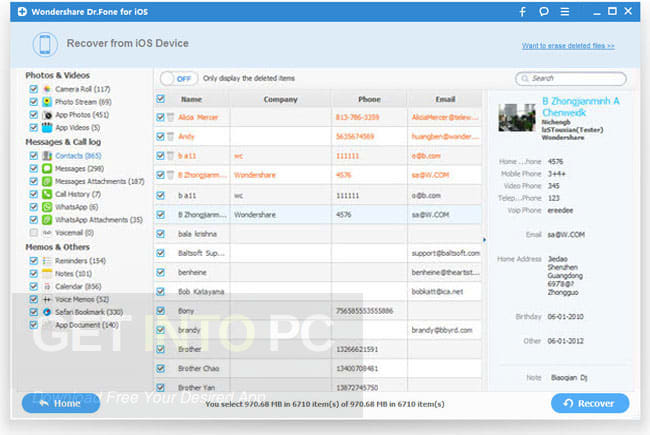Click the sa@W.COM email in details

coord(566,235)
